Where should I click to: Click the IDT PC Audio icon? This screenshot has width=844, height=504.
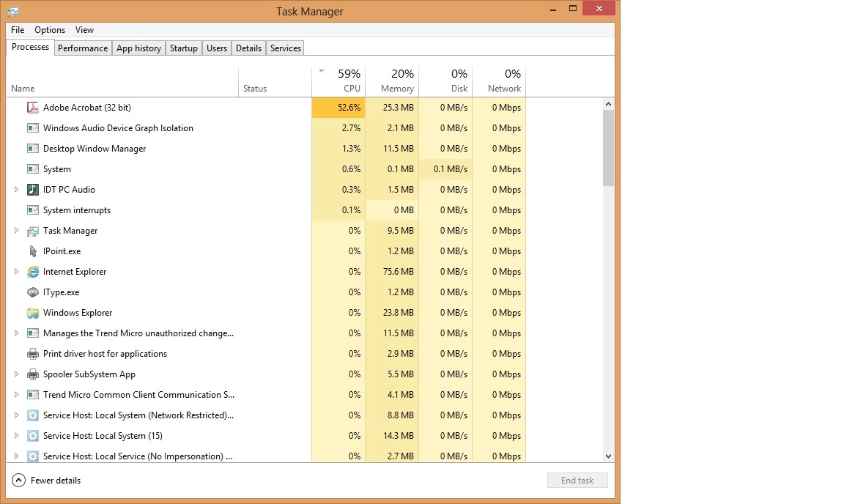33,190
